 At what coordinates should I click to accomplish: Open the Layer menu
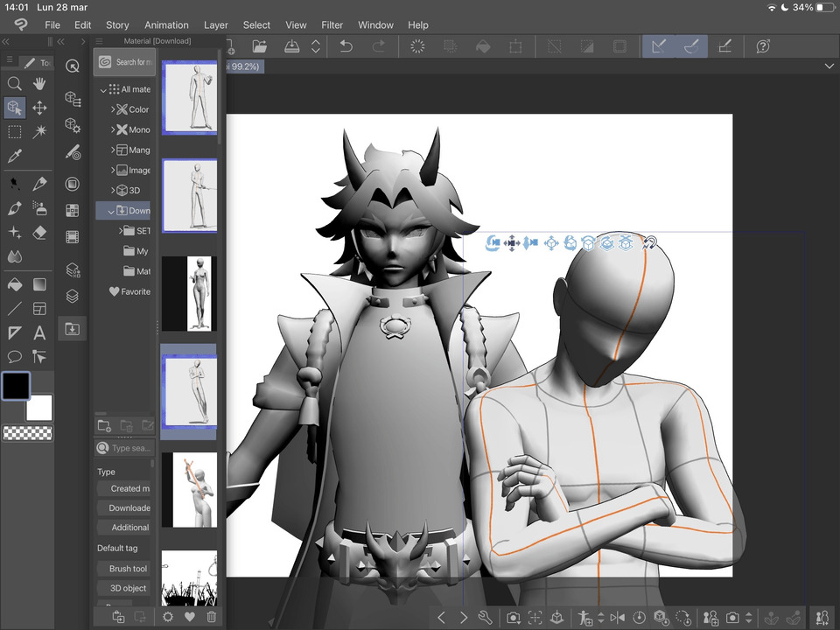(216, 24)
